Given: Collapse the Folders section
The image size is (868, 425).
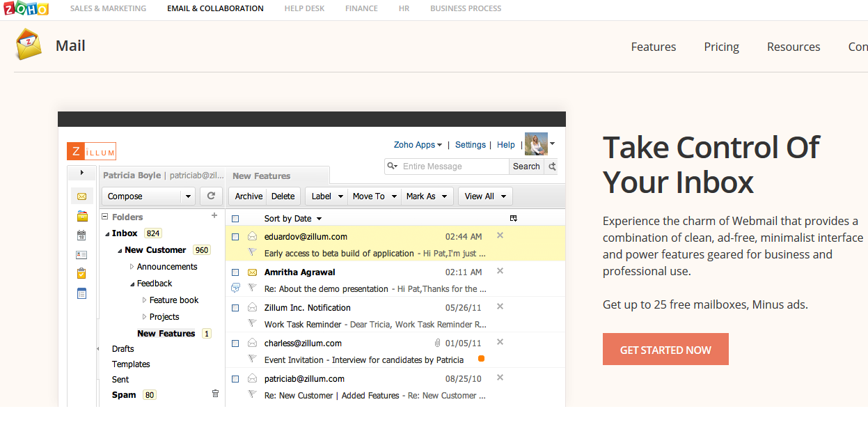Looking at the screenshot, I should tap(105, 217).
